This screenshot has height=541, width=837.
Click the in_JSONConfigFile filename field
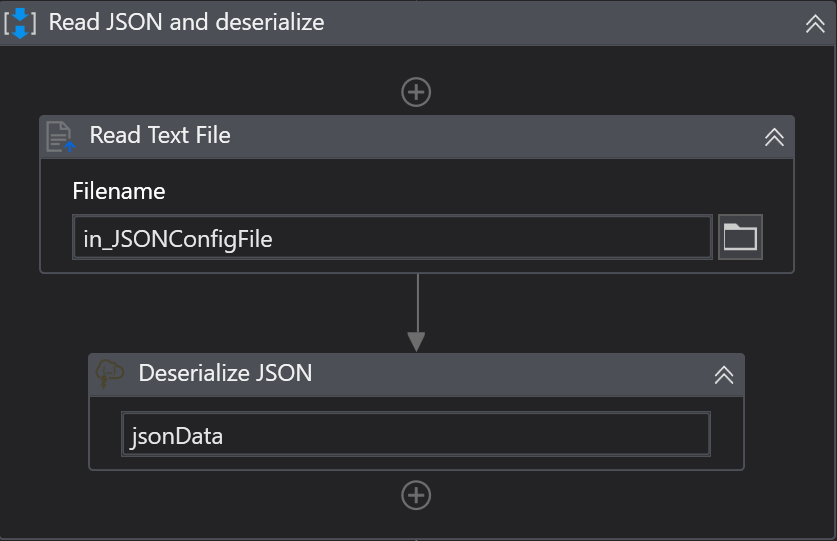point(391,238)
